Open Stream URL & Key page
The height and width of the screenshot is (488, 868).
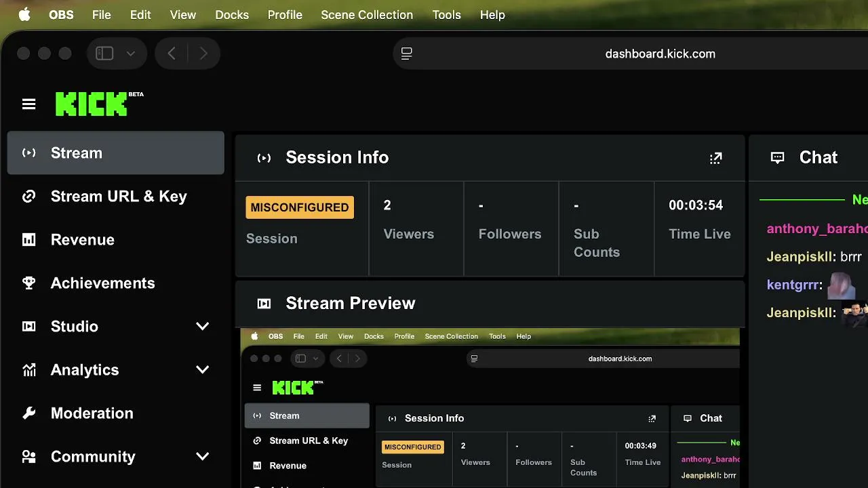[116, 197]
